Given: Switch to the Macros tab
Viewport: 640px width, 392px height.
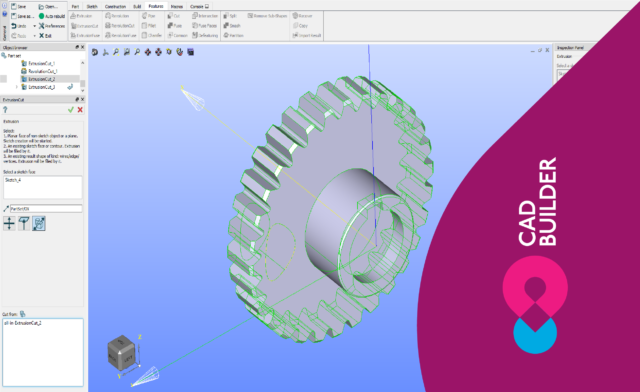Looking at the screenshot, I should 177,7.
